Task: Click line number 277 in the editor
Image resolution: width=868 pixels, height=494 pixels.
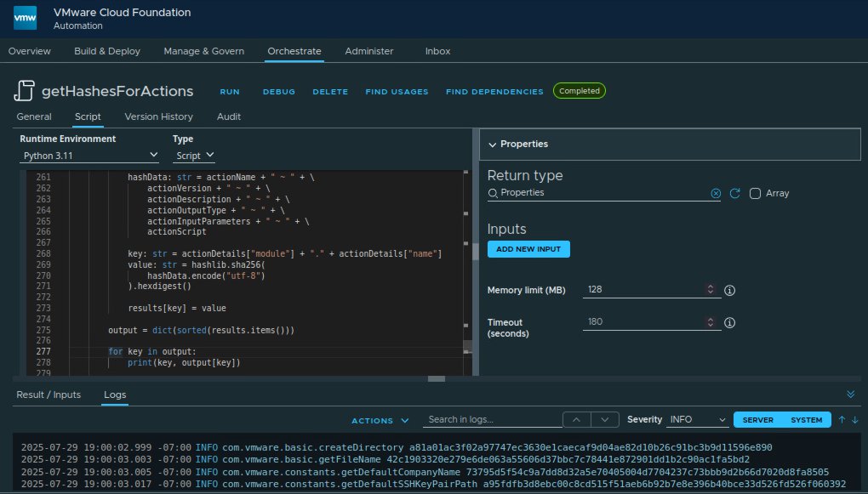Action: click(43, 351)
